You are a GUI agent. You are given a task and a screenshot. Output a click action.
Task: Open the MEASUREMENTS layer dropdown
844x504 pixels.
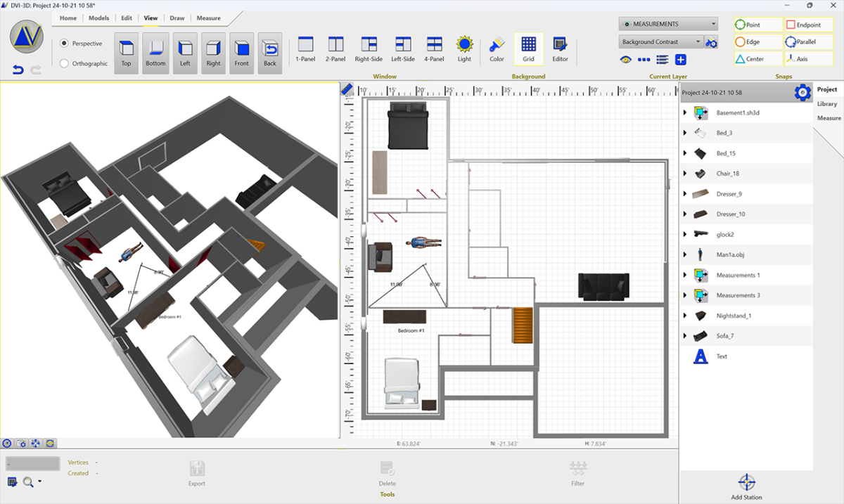coord(668,24)
